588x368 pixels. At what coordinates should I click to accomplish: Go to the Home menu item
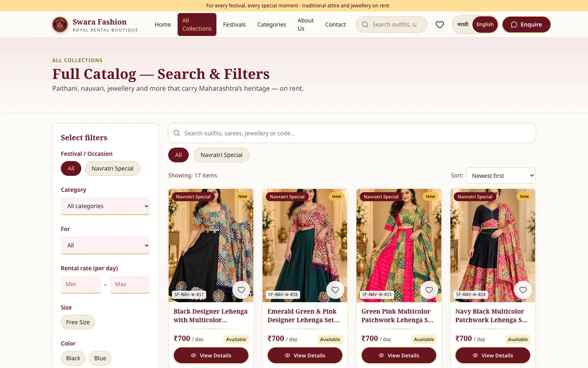(x=163, y=24)
